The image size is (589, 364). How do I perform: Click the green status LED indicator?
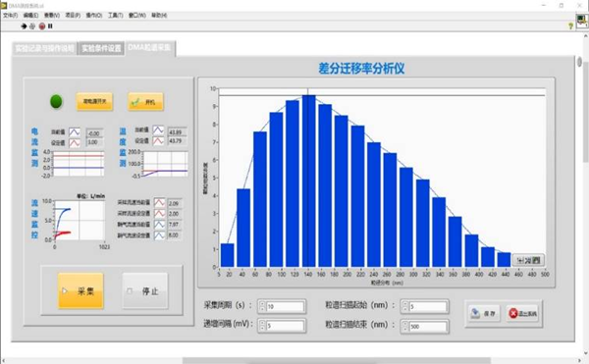click(56, 101)
